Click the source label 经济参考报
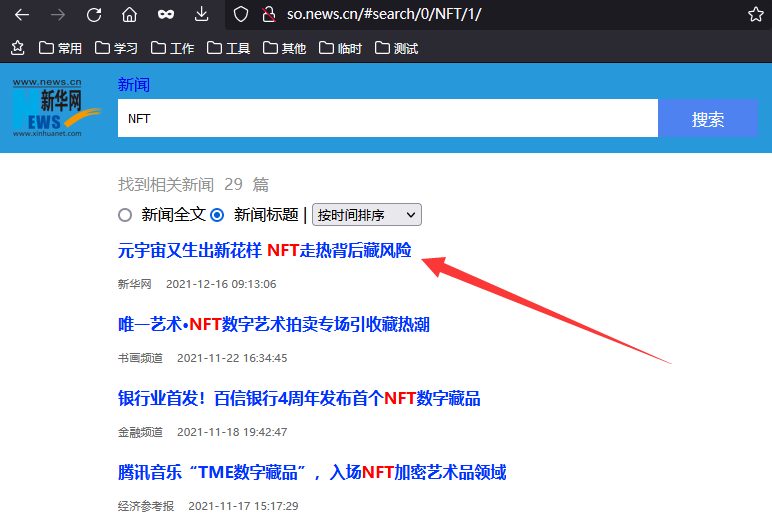This screenshot has width=772, height=517. pyautogui.click(x=146, y=506)
